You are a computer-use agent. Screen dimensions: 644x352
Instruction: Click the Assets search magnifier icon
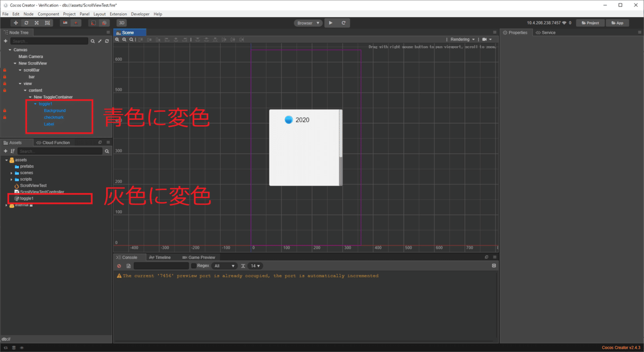click(x=107, y=151)
